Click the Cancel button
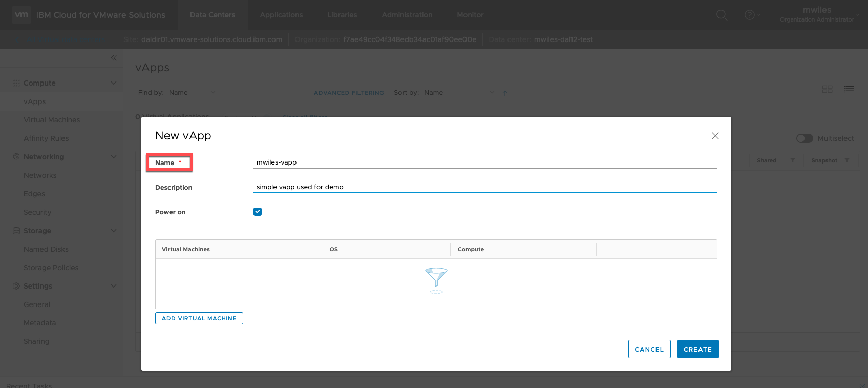868x388 pixels. click(x=649, y=349)
